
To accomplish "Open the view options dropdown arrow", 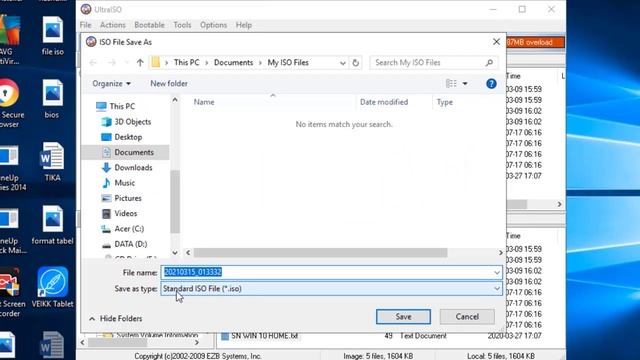I will coord(465,84).
